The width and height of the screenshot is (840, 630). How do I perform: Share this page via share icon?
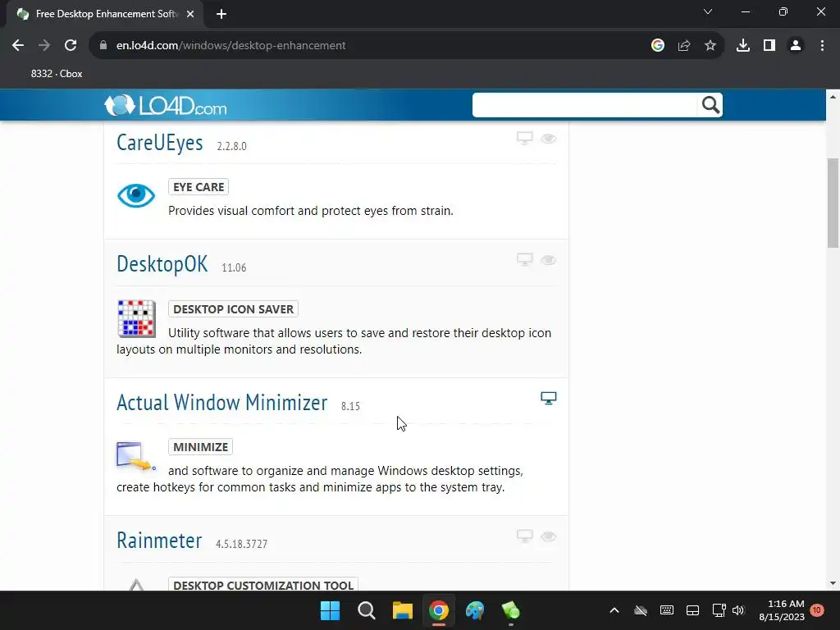click(x=683, y=46)
